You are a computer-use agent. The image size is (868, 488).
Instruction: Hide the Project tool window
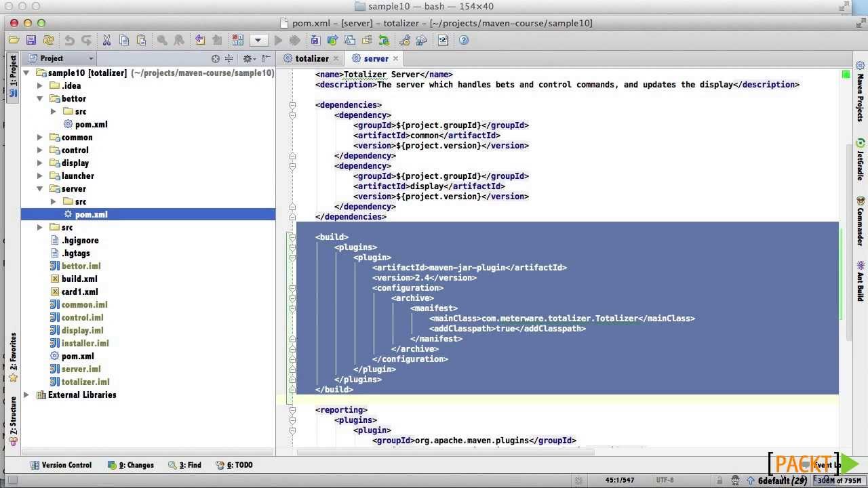[x=266, y=58]
